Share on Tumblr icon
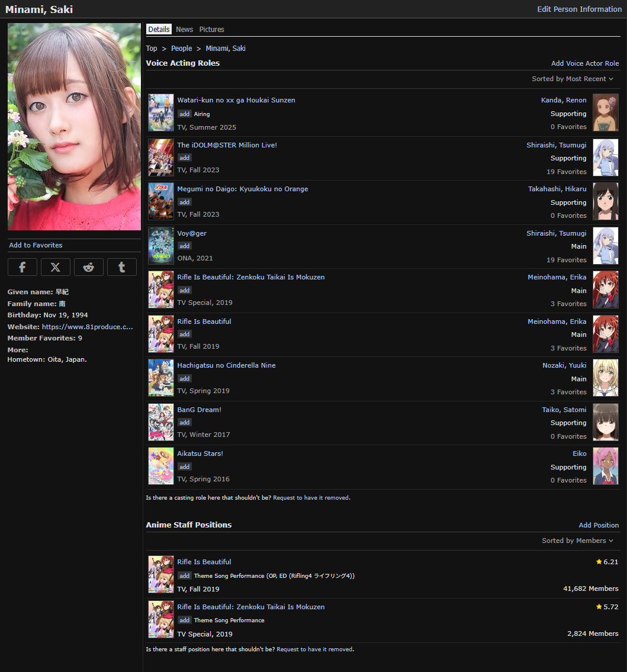The width and height of the screenshot is (627, 672). (122, 267)
